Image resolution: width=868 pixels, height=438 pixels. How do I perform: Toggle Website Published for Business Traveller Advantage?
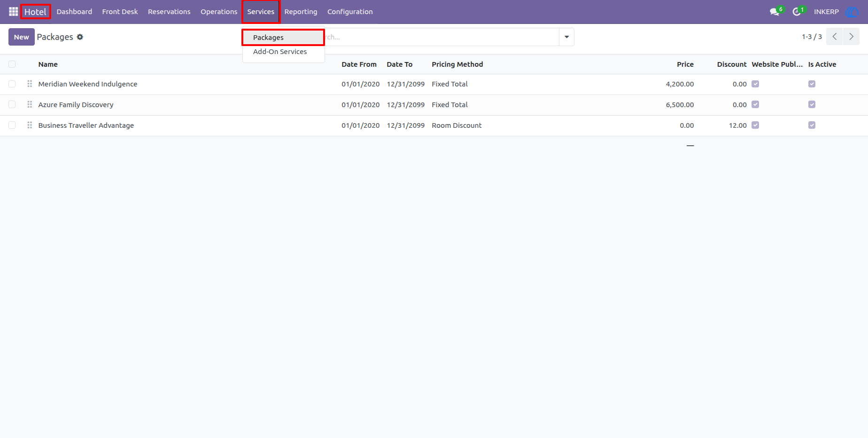(755, 125)
